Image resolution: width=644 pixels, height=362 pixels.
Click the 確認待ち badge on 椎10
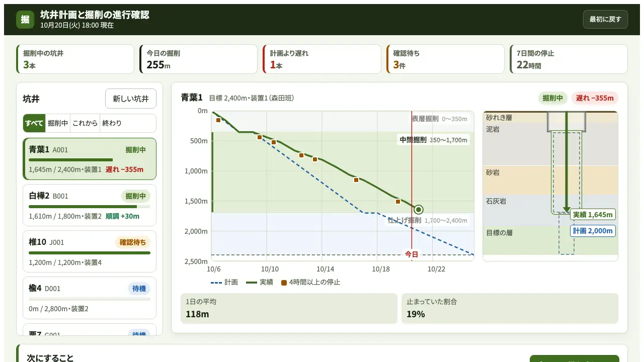point(133,242)
